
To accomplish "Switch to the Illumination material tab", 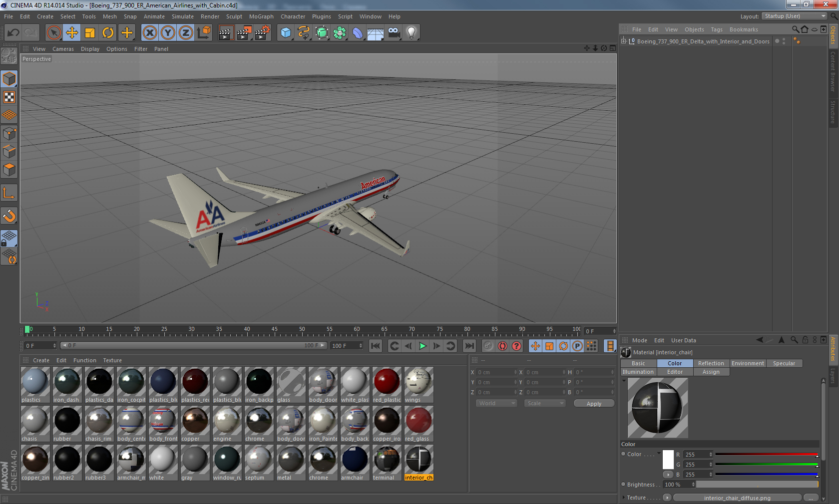I will [638, 372].
